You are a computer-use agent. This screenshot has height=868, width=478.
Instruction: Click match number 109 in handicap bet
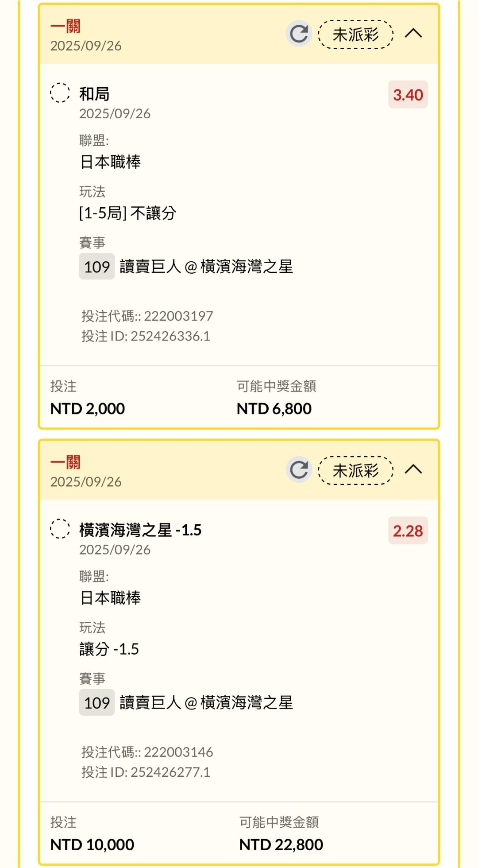[x=96, y=702]
